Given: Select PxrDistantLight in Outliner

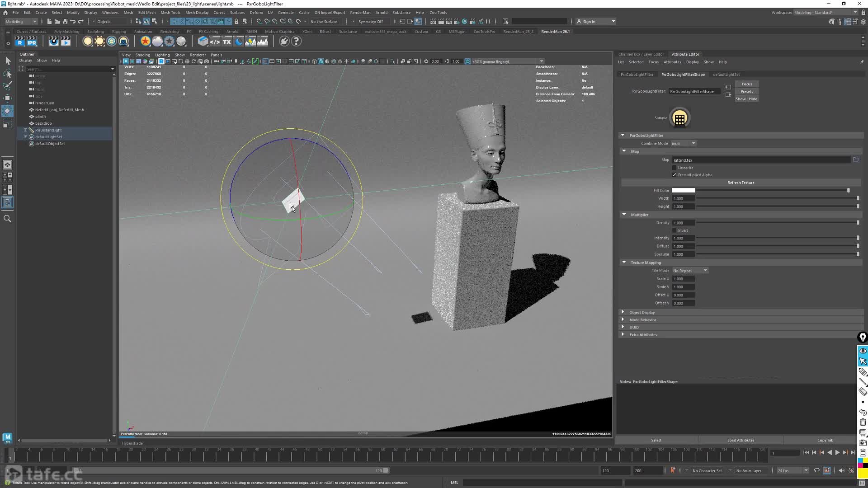Looking at the screenshot, I should (48, 130).
